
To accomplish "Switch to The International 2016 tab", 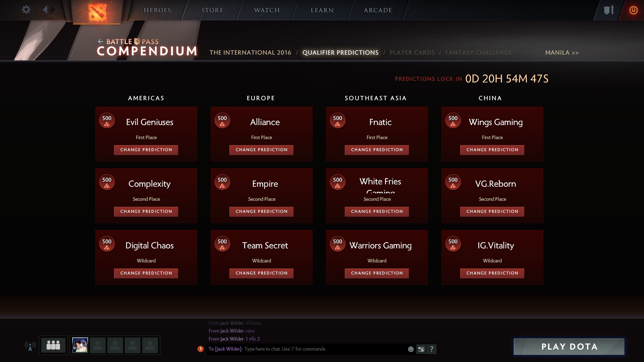I will click(x=250, y=53).
